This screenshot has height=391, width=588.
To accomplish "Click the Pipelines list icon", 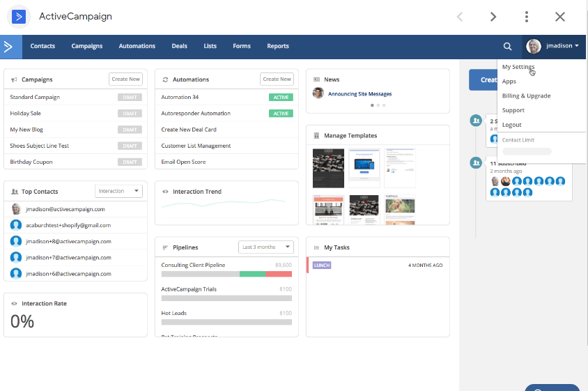I will pyautogui.click(x=165, y=247).
